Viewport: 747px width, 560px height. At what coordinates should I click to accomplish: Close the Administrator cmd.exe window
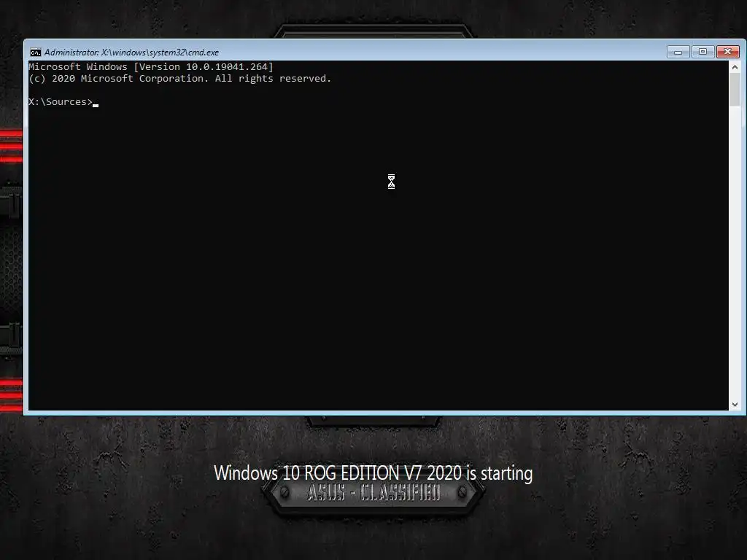[x=728, y=52]
